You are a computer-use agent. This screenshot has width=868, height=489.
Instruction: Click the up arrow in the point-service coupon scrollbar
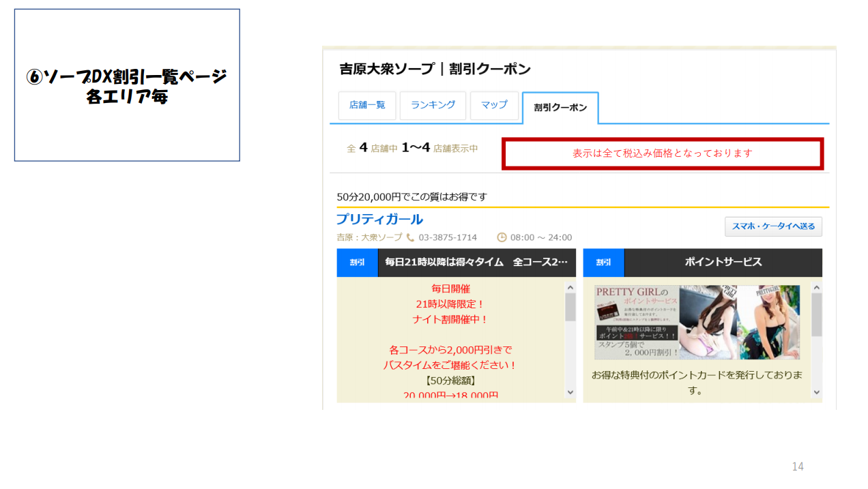coord(817,287)
